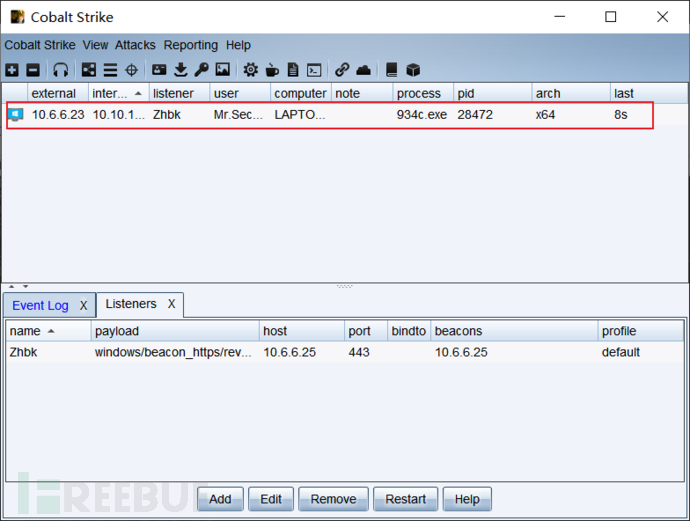This screenshot has width=690, height=521.
Task: Click the split pane collapse arrows
Action: (18, 286)
